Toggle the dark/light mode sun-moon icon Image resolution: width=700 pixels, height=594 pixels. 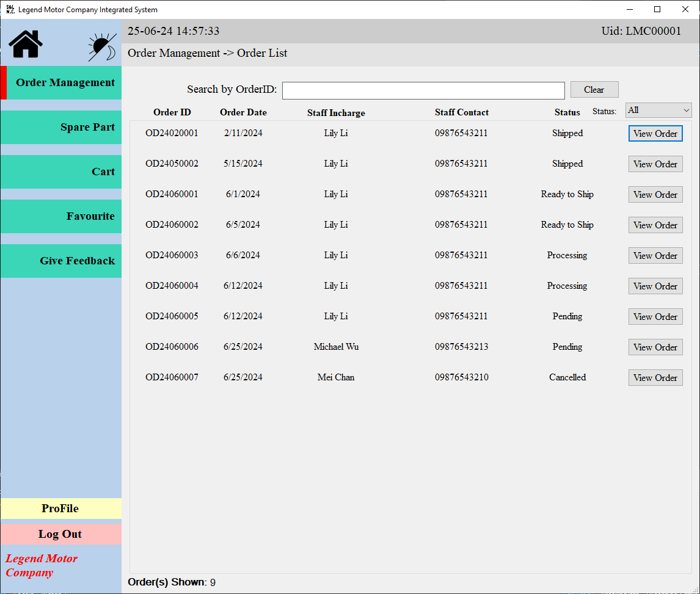[x=101, y=47]
